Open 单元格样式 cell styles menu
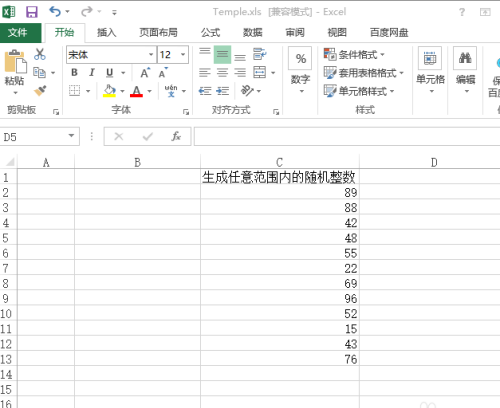The height and width of the screenshot is (408, 500). coord(359,91)
